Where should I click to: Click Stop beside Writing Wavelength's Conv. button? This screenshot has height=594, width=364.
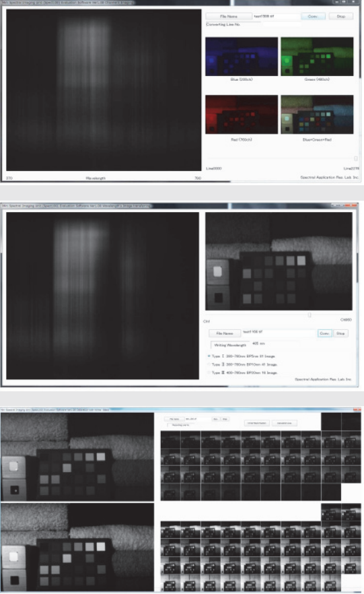[340, 333]
